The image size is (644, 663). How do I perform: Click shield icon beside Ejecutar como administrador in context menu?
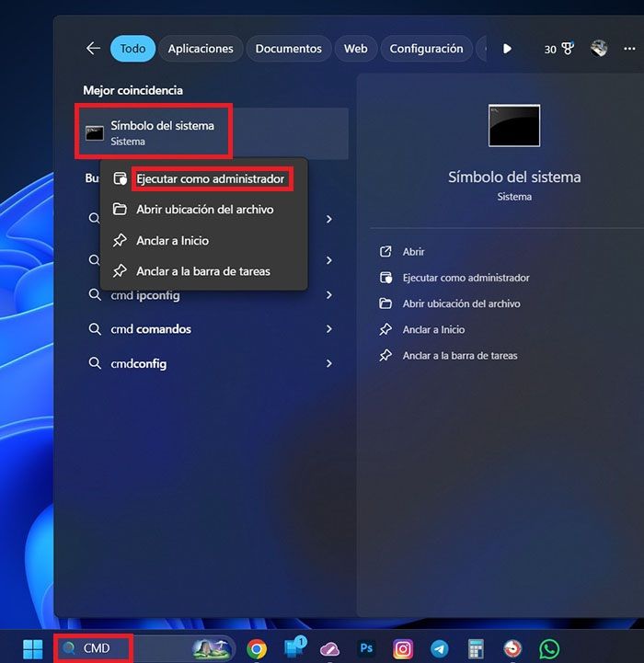click(x=120, y=178)
